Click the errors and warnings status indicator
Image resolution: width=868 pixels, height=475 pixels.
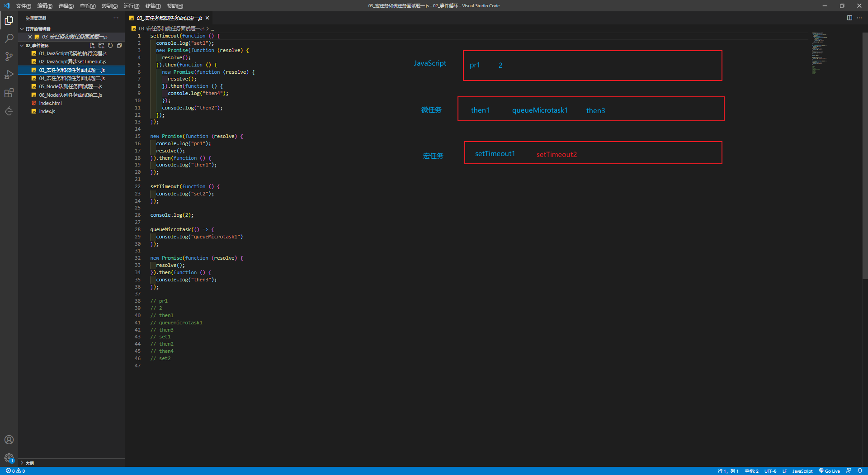(15, 471)
